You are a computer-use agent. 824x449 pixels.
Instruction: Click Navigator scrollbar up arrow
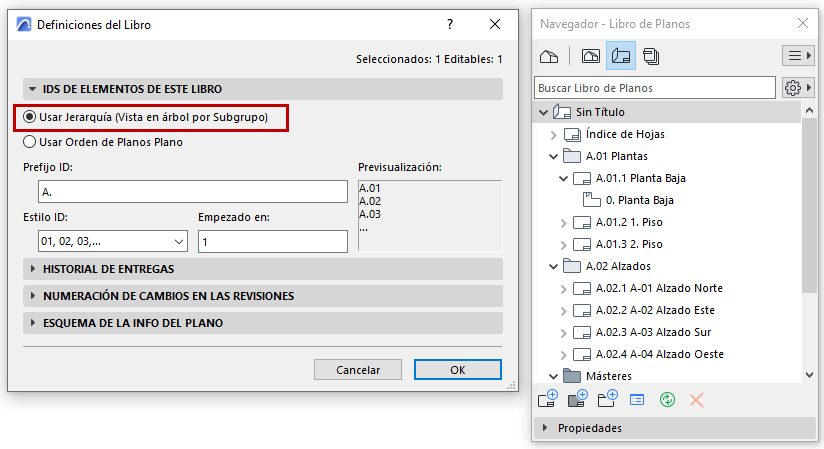point(809,110)
